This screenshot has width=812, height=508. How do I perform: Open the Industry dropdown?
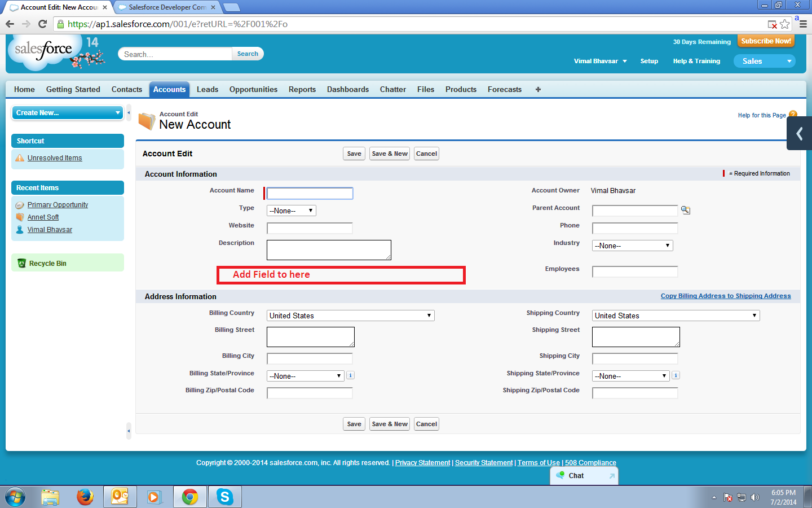(x=632, y=246)
